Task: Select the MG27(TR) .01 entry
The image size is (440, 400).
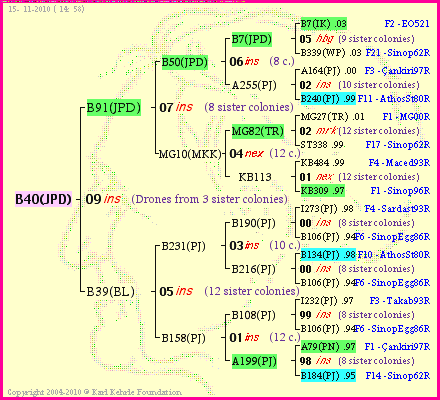Action: (332, 117)
